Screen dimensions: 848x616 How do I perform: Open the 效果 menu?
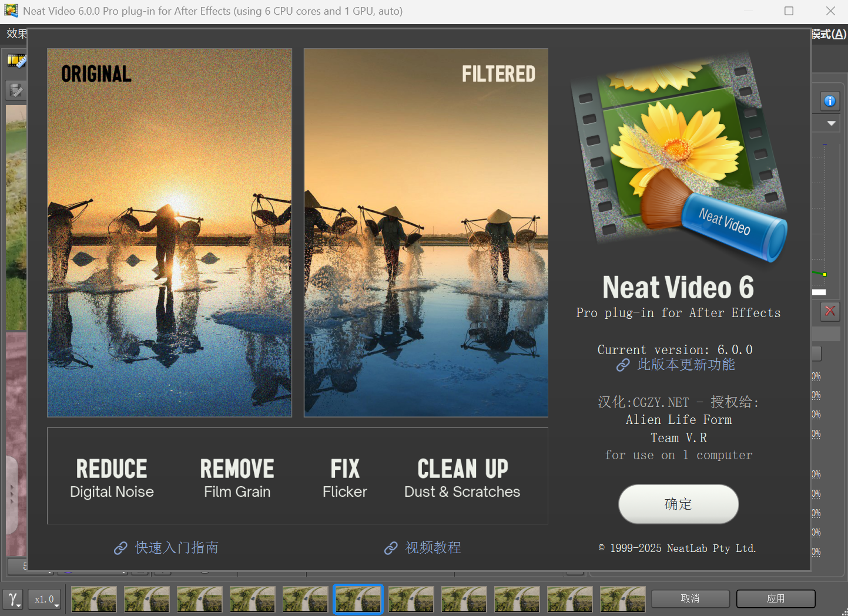pyautogui.click(x=16, y=33)
